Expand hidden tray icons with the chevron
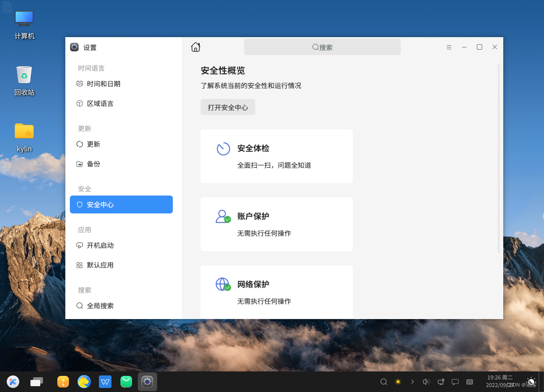Image resolution: width=544 pixels, height=392 pixels. coord(412,382)
